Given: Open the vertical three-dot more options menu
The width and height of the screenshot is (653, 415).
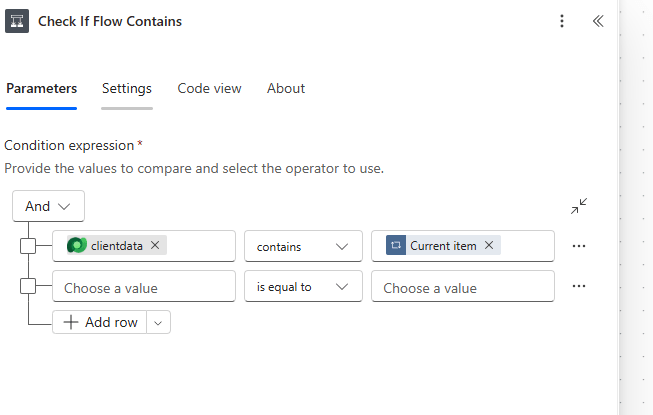Looking at the screenshot, I should point(562,21).
